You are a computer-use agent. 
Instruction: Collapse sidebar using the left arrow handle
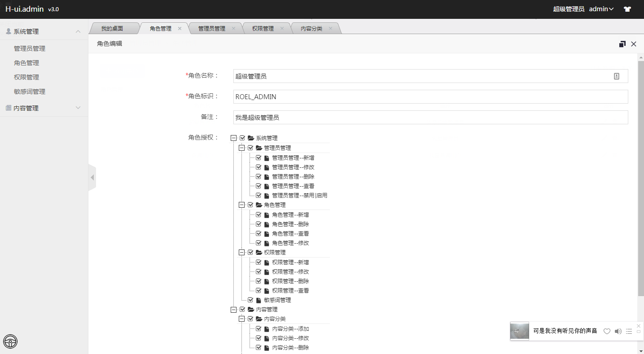pos(92,178)
